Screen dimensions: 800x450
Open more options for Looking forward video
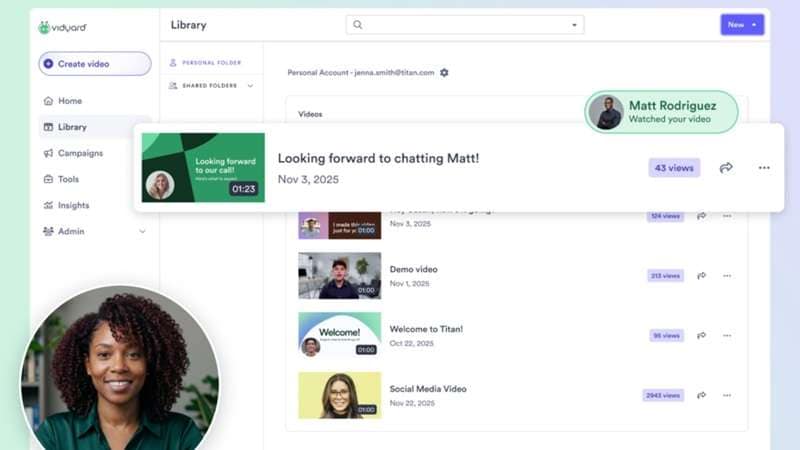point(764,168)
